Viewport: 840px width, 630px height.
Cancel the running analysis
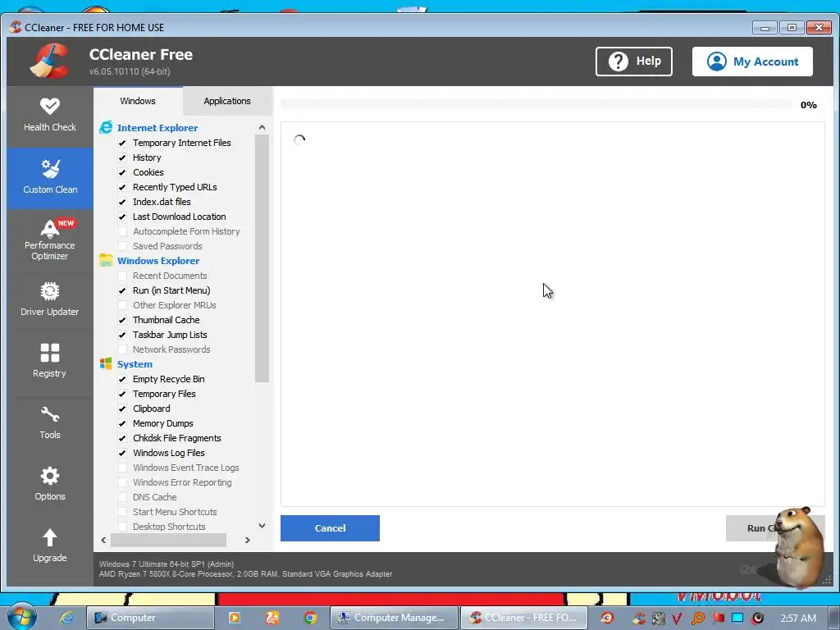[x=330, y=528]
